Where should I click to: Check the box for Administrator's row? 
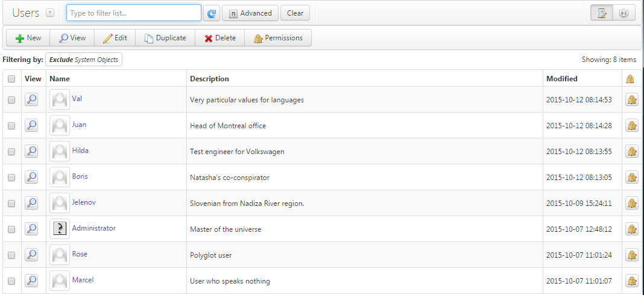11,229
